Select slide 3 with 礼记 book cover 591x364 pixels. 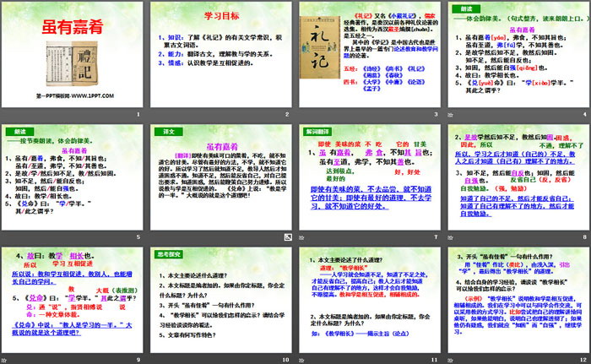370,55
